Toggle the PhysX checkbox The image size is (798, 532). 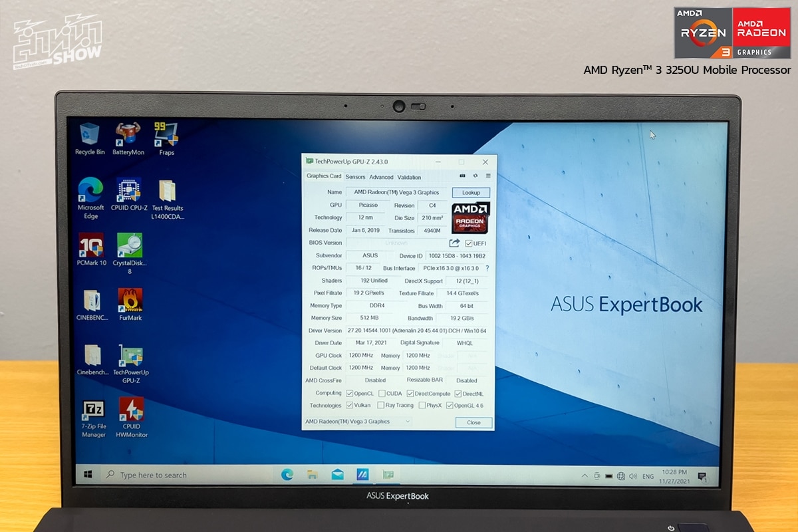[x=422, y=406]
